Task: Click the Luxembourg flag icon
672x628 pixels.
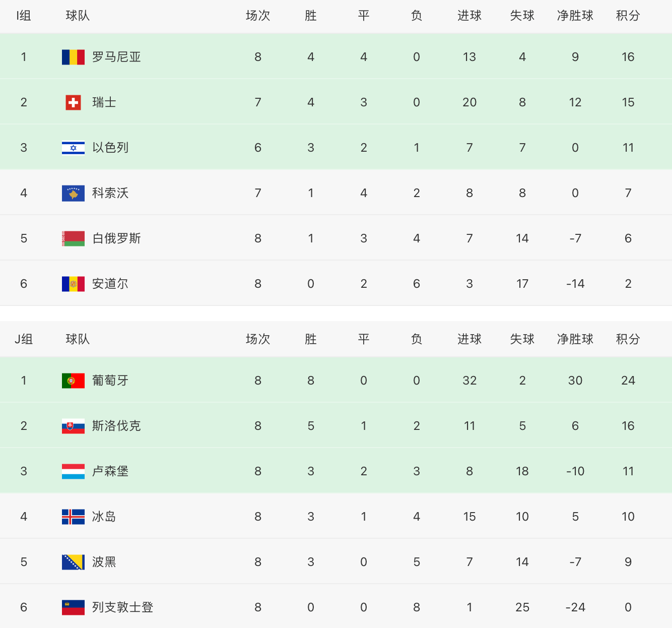Action: (73, 471)
